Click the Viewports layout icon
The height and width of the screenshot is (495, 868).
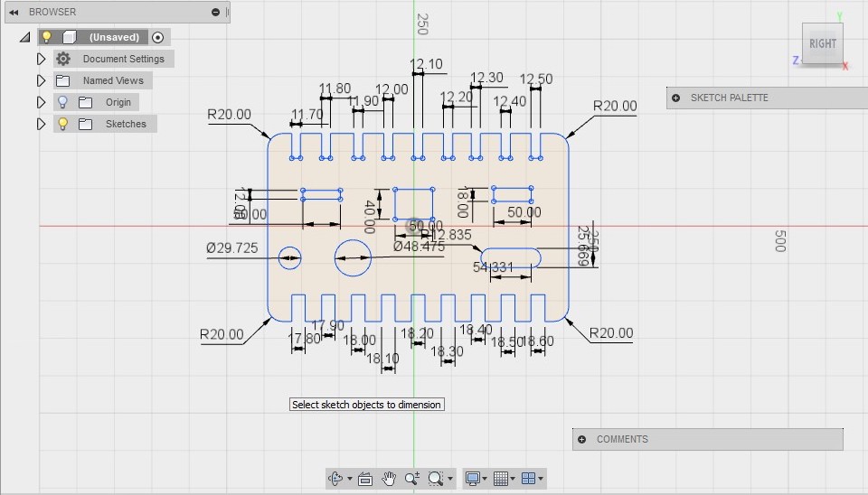point(529,479)
